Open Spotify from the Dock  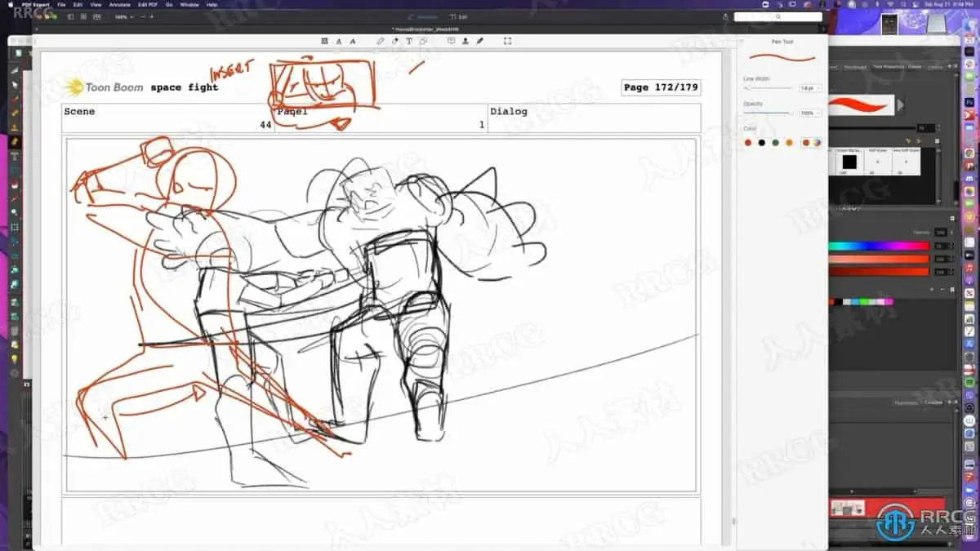click(969, 382)
